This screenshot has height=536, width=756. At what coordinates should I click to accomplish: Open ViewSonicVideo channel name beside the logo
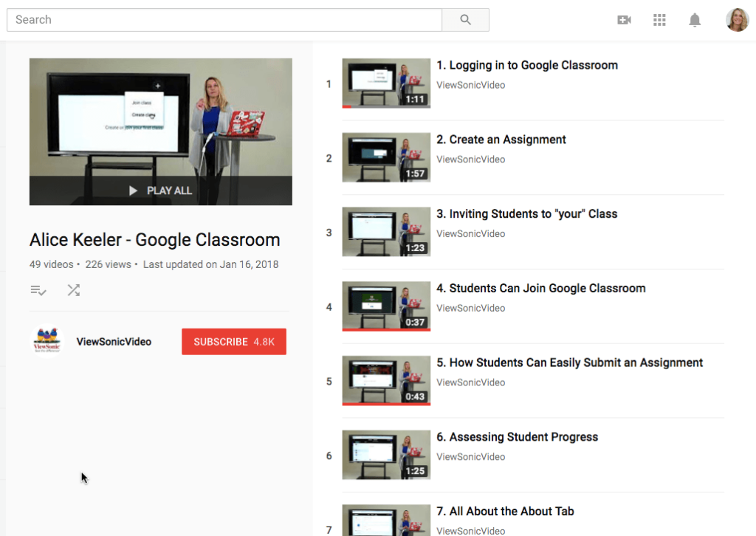[x=114, y=342]
